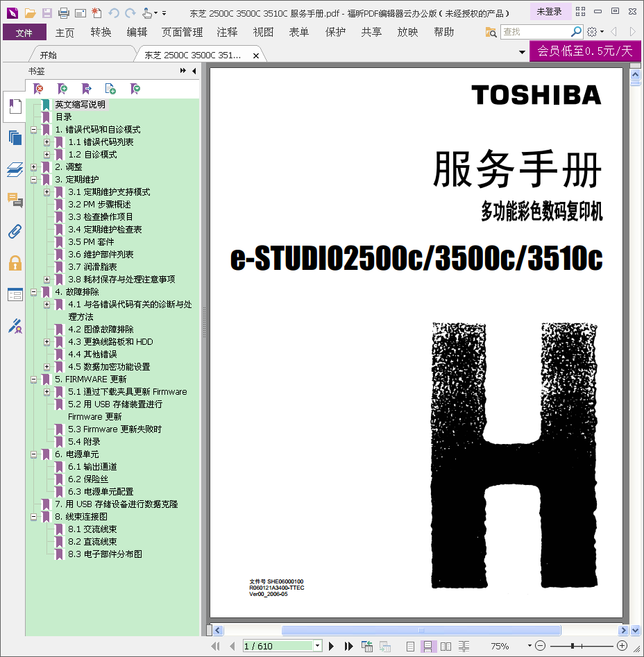Open the 注释 ribbon tab
Image resolution: width=644 pixels, height=657 pixels.
point(227,33)
